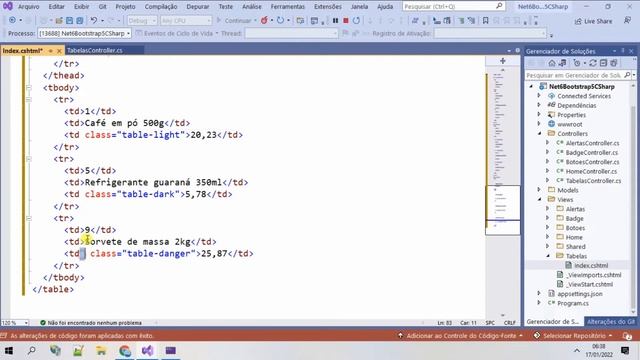The height and width of the screenshot is (360, 640).
Task: Open the notification center icon in taskbar
Action: click(x=625, y=351)
